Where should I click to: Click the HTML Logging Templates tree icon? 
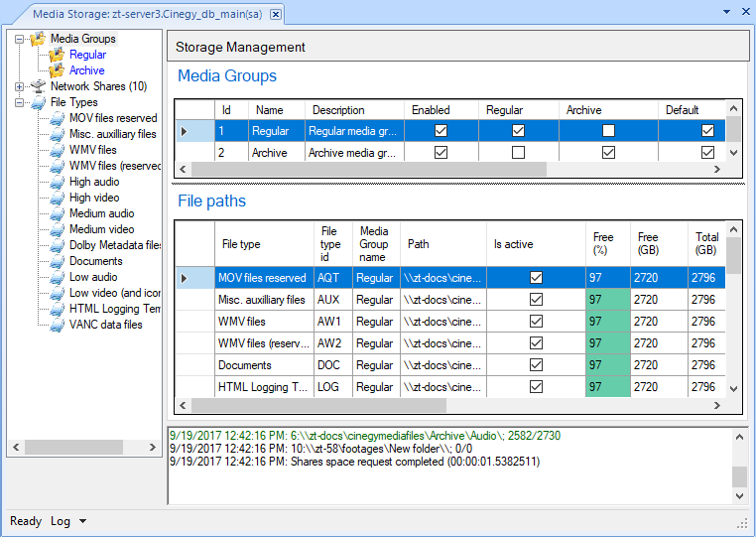(57, 310)
